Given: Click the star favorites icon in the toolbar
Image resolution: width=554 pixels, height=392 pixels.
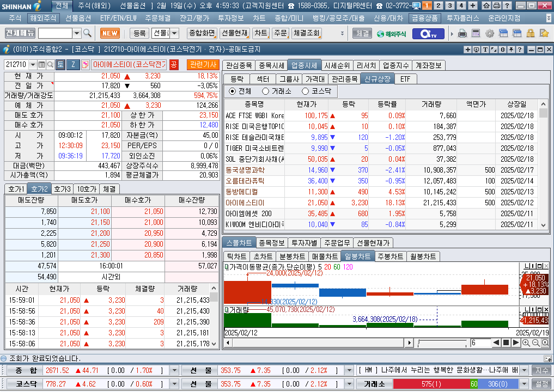Looking at the screenshot, I should (544, 34).
